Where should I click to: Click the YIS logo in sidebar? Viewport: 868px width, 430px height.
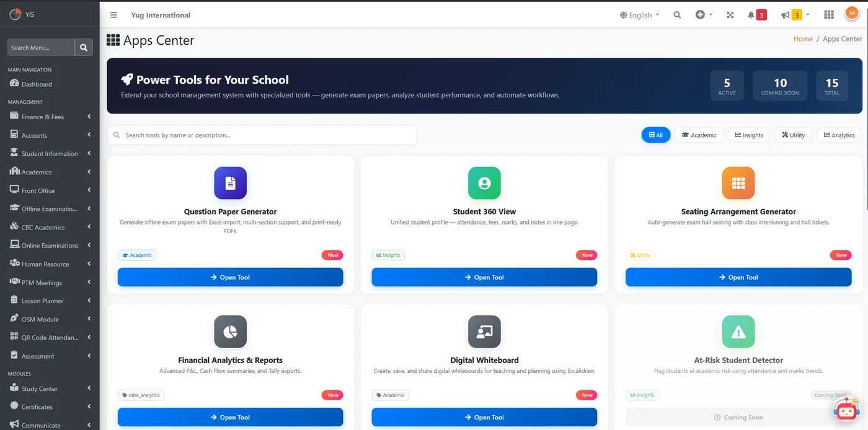pos(15,14)
